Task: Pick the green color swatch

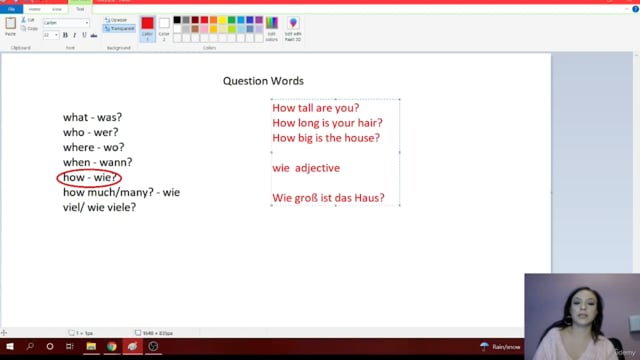Action: pyautogui.click(x=232, y=20)
